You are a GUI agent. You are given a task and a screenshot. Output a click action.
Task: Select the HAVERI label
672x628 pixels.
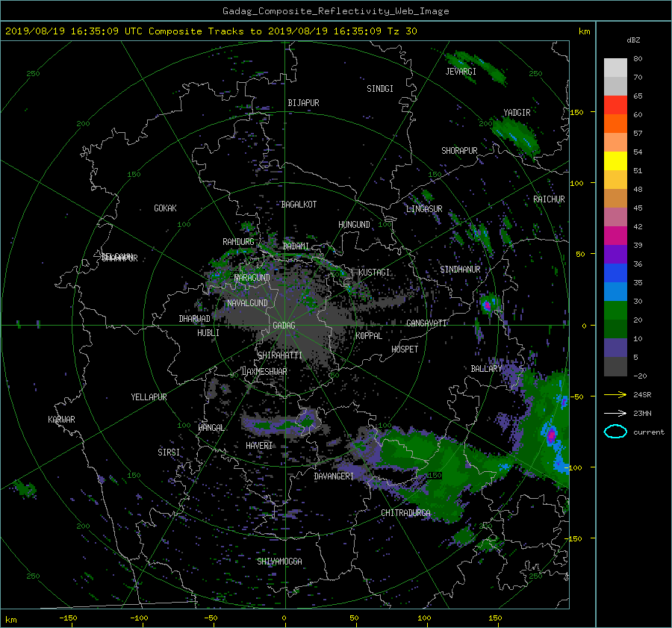point(259,446)
